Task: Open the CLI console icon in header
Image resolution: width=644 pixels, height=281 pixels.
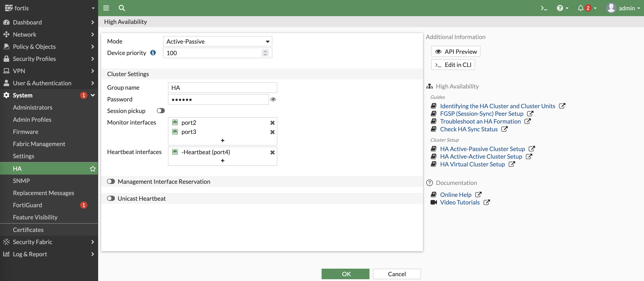Action: [544, 8]
